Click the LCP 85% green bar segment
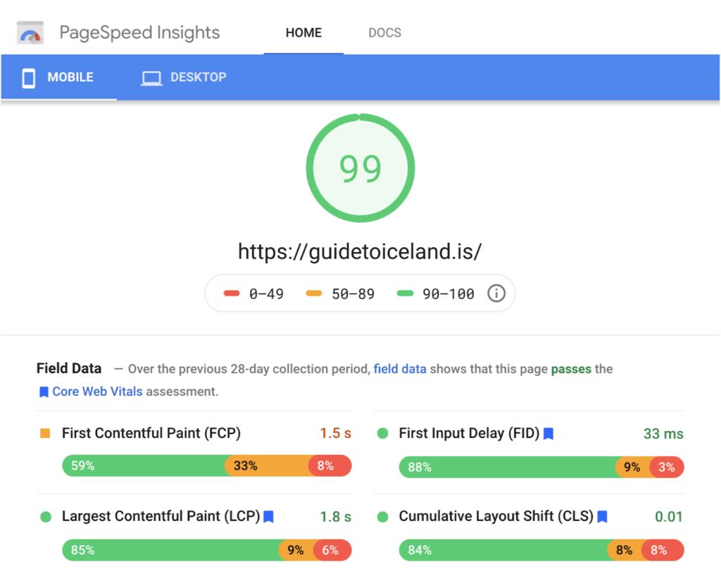The width and height of the screenshot is (721, 588). [171, 550]
